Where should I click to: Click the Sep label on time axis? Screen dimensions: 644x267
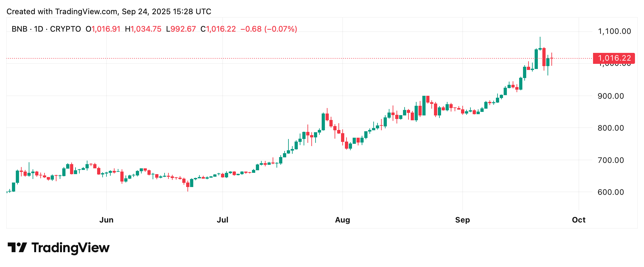coord(462,220)
